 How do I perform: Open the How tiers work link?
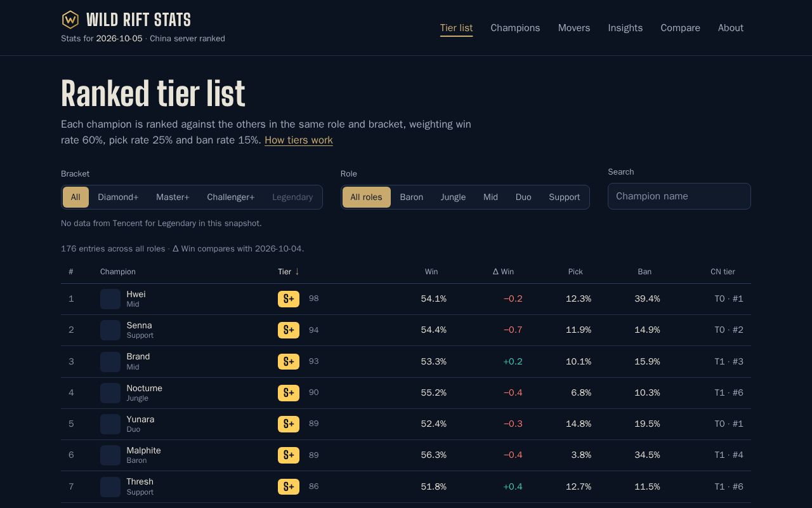(x=299, y=140)
